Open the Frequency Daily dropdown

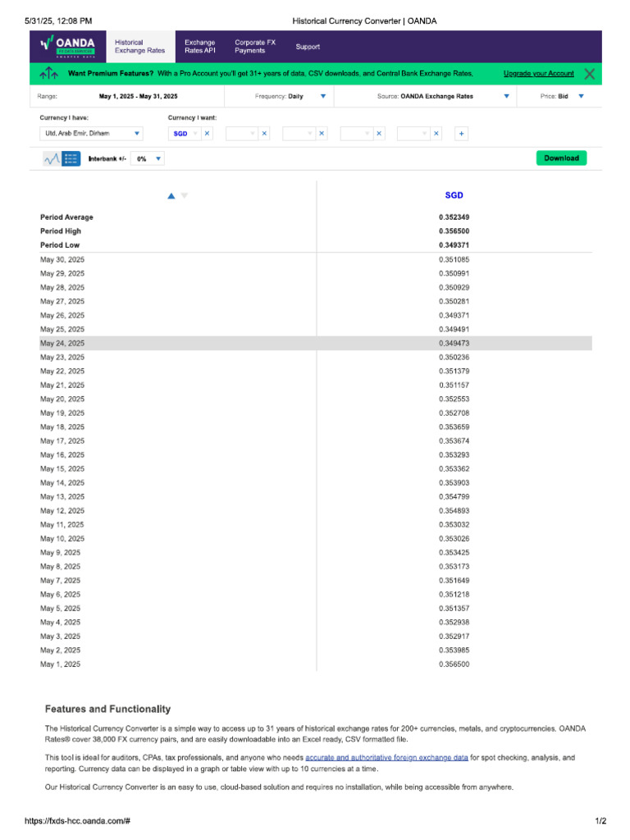(x=322, y=96)
